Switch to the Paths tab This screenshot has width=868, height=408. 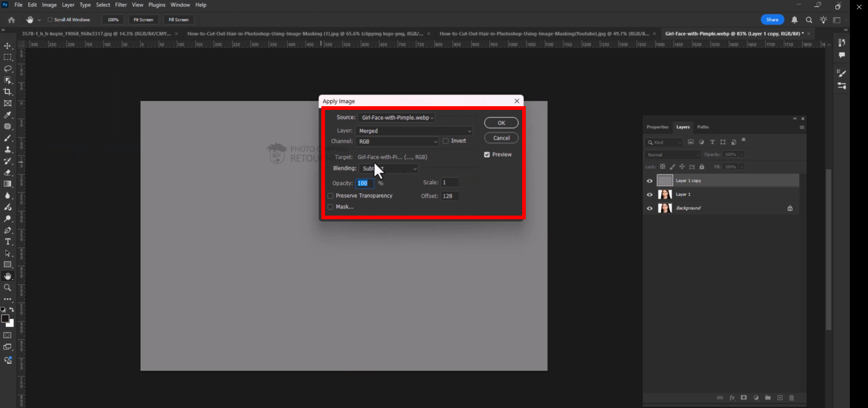point(703,127)
